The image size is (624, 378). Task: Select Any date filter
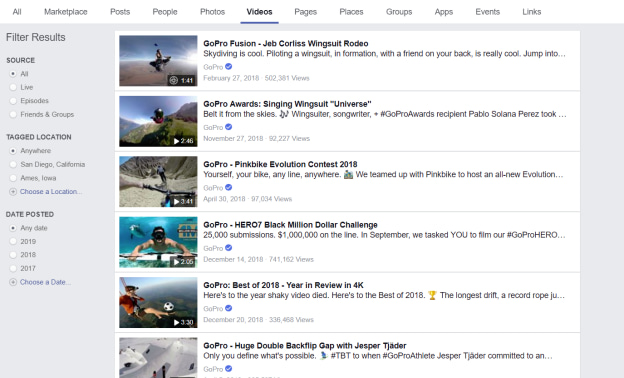[13, 228]
